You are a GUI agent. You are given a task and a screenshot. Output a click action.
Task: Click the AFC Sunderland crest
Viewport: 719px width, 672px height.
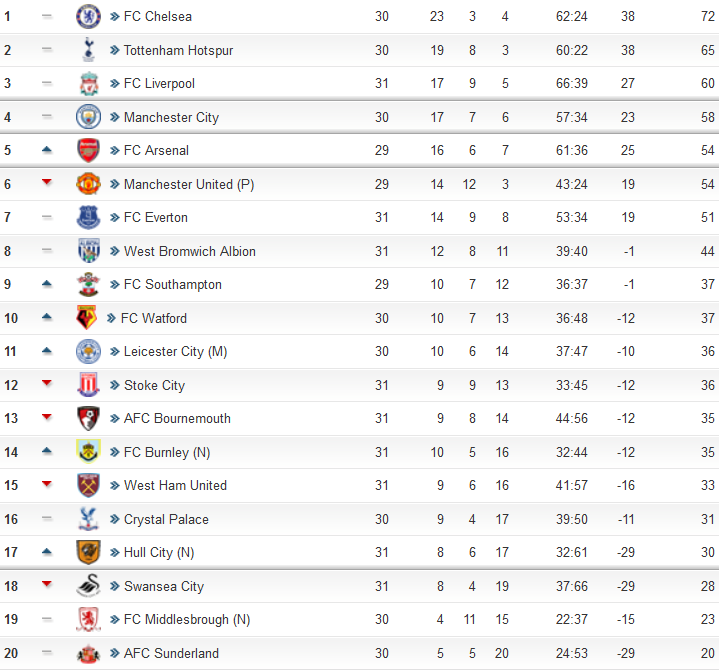tap(88, 653)
